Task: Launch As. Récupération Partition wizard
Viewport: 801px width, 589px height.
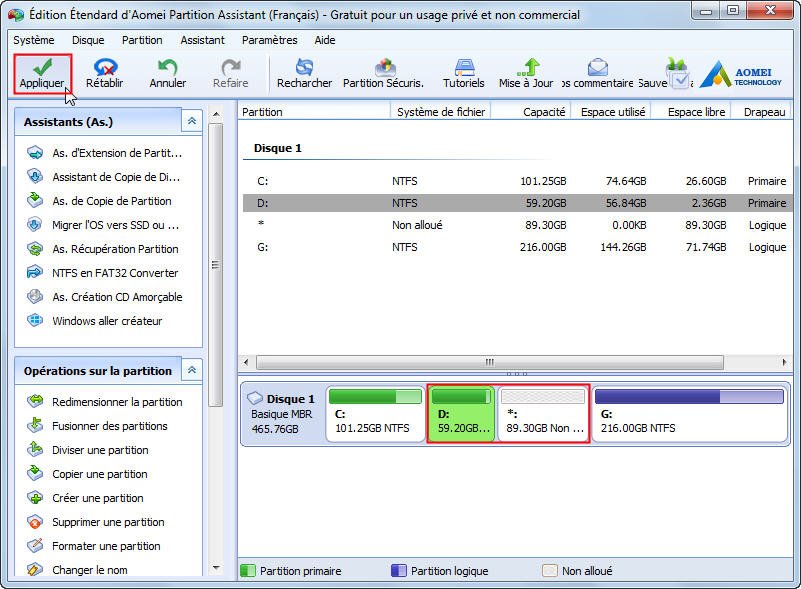Action: coord(103,249)
